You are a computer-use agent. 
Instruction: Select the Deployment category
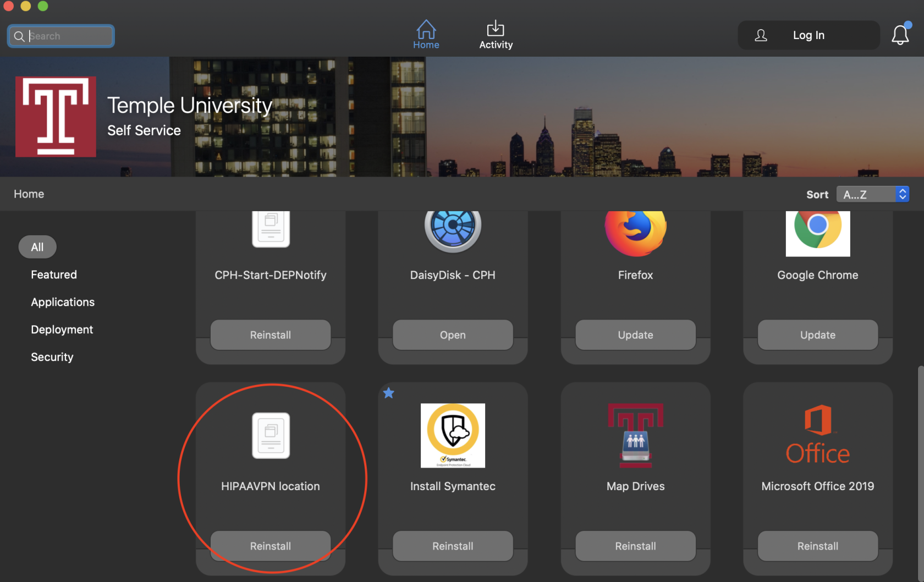click(62, 330)
